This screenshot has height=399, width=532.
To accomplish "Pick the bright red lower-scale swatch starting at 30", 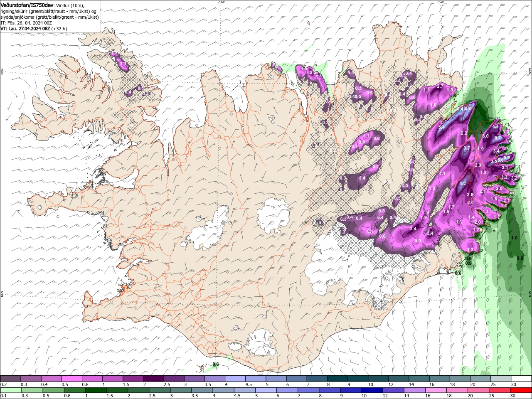I will [x=521, y=390].
